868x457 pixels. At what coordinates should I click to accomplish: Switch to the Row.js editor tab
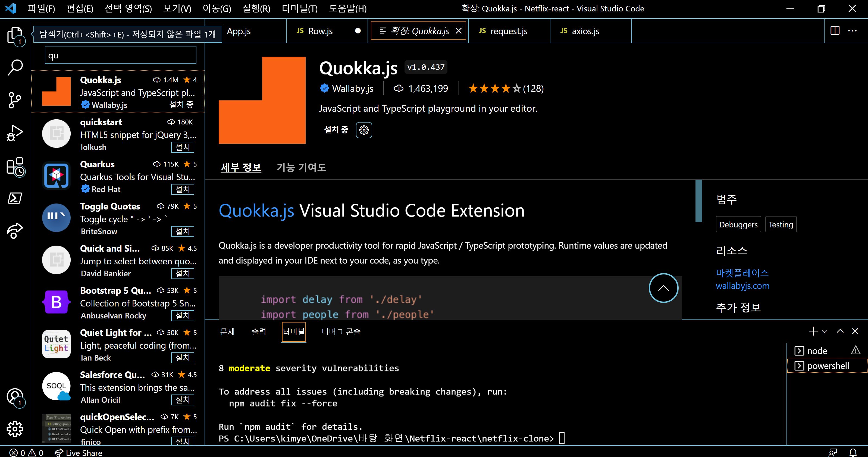click(327, 31)
